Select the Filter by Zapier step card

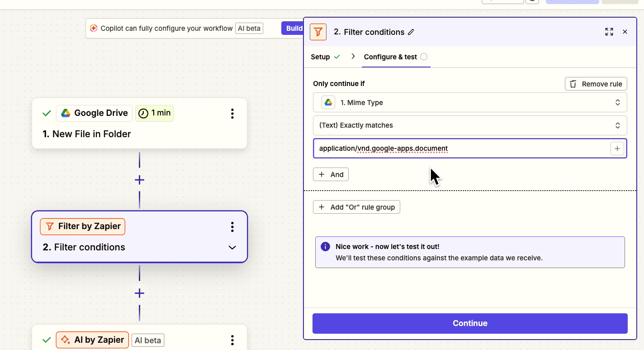[x=139, y=237]
